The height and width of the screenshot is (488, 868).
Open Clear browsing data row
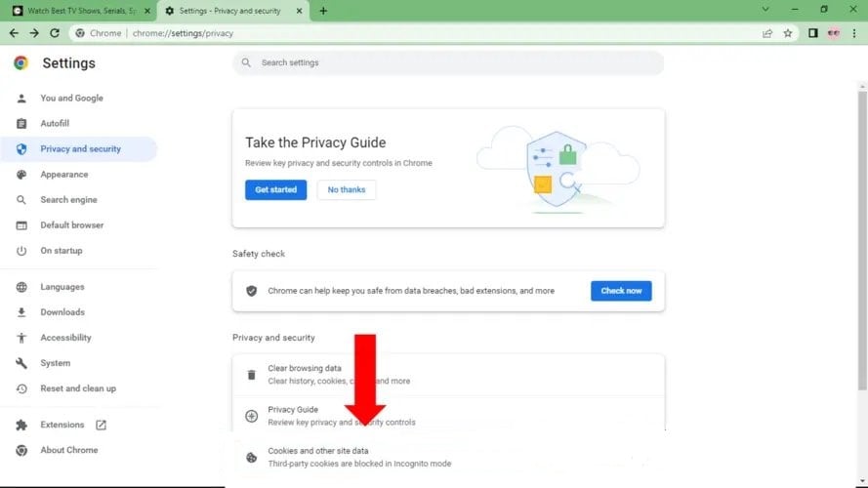click(x=448, y=375)
